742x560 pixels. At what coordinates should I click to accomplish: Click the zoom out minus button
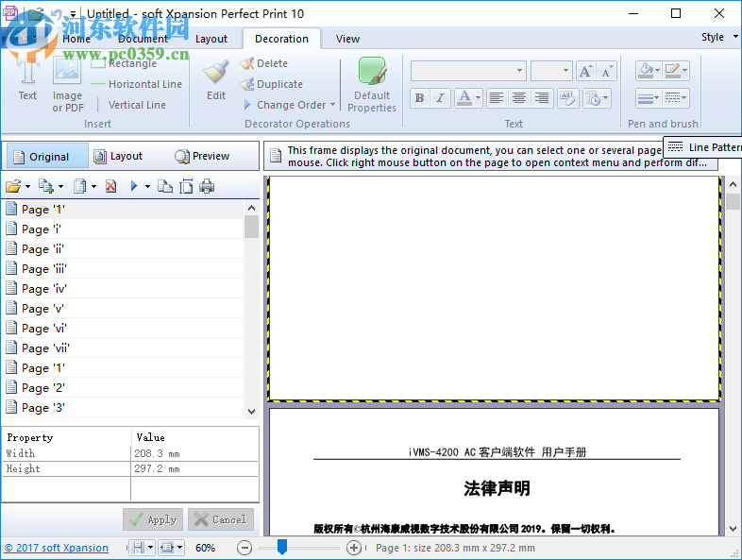point(245,548)
